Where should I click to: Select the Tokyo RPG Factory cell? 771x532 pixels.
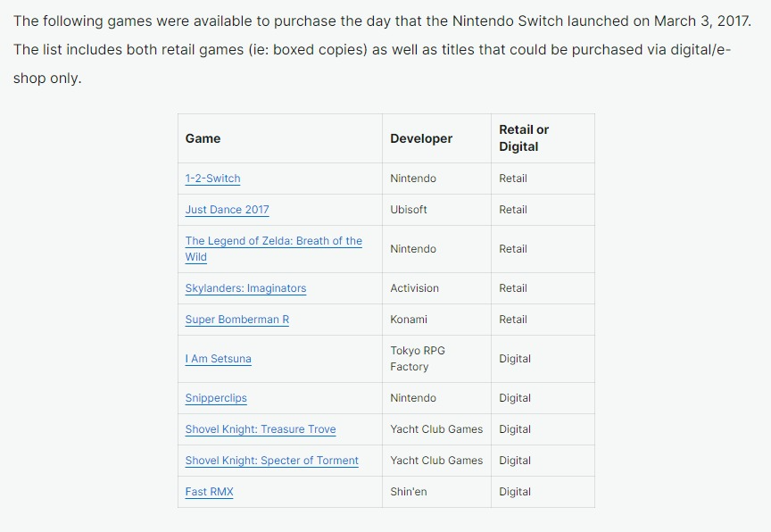(x=418, y=359)
